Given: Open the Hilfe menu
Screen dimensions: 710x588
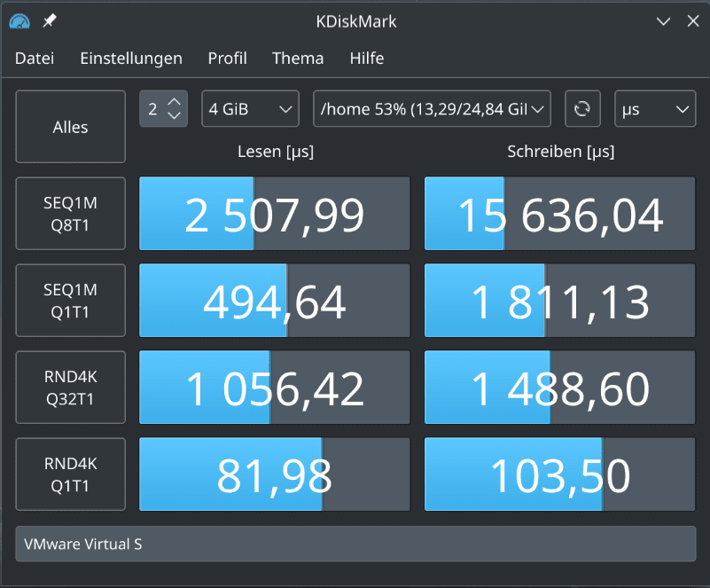Looking at the screenshot, I should click(x=367, y=59).
